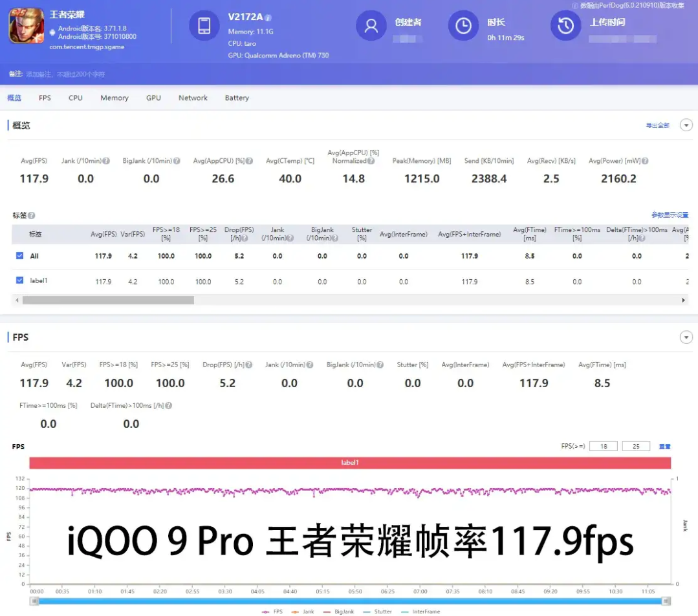Click the left handle of the time range slider

[x=34, y=601]
